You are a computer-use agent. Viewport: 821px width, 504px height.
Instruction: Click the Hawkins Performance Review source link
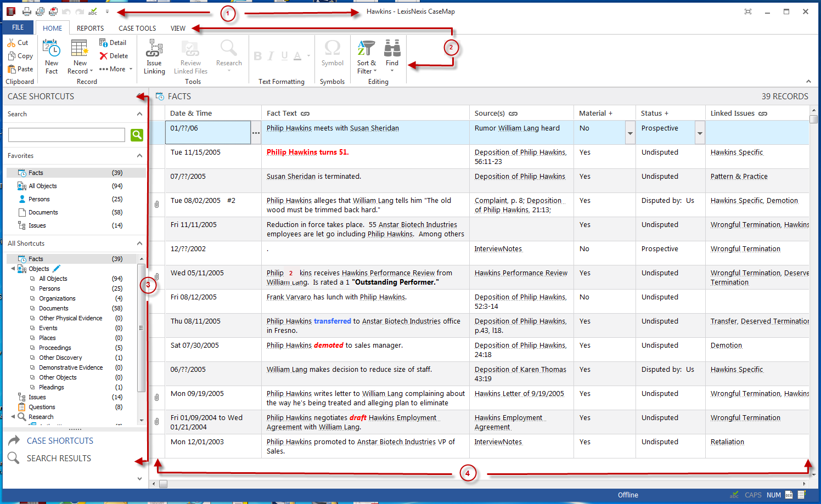click(521, 273)
